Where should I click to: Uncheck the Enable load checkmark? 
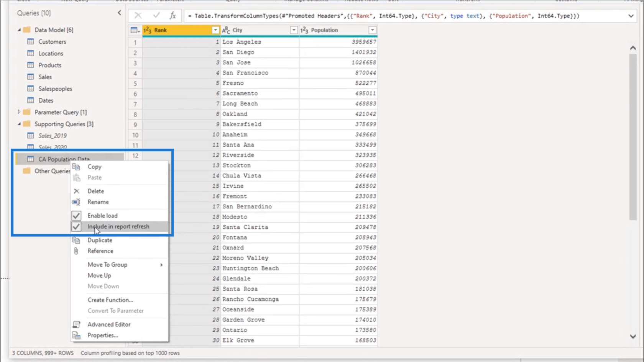(x=76, y=216)
